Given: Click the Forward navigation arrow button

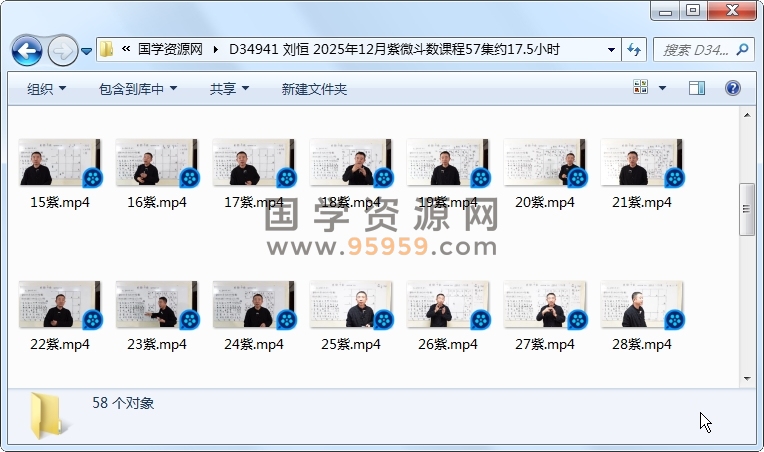Looking at the screenshot, I should point(62,49).
